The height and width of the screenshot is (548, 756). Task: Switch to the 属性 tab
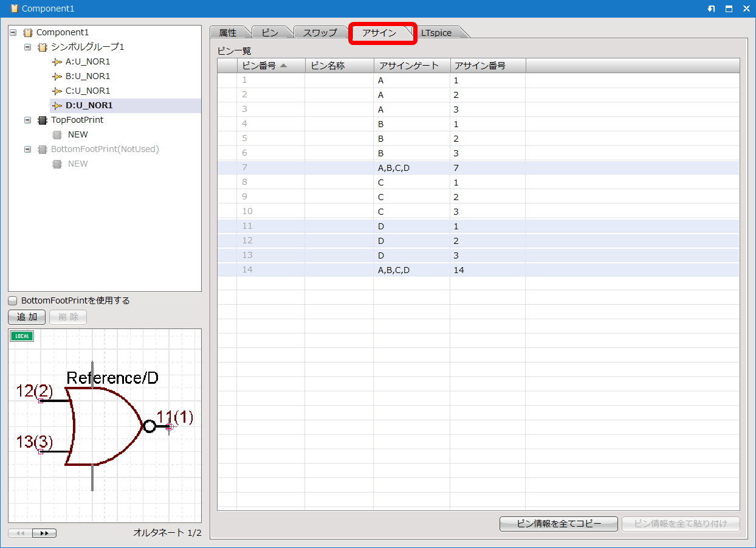point(228,33)
